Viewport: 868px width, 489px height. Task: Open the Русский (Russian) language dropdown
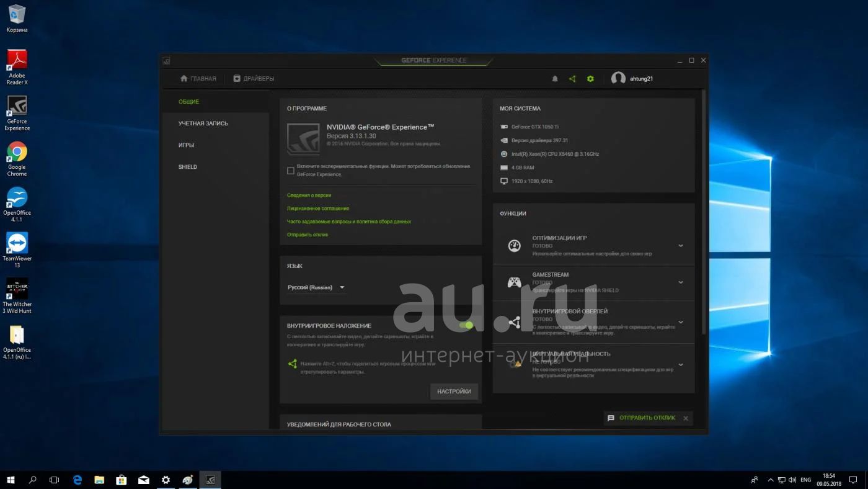316,287
